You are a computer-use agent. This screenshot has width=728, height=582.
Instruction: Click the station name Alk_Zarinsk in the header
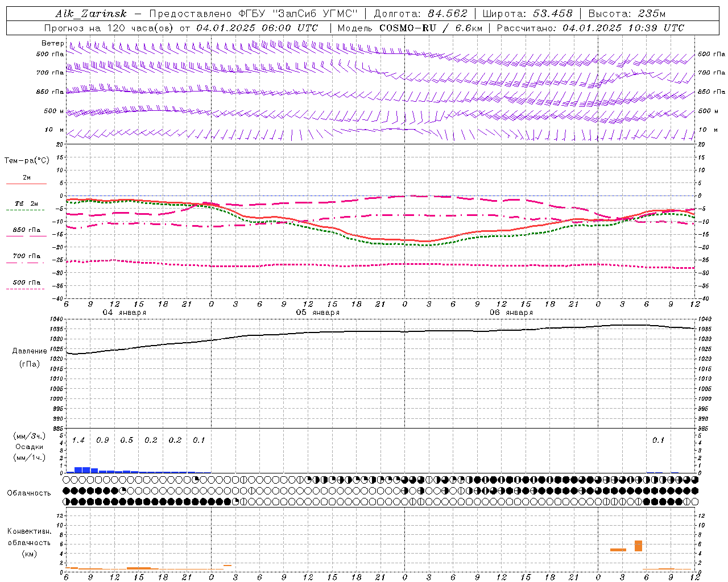coord(91,14)
